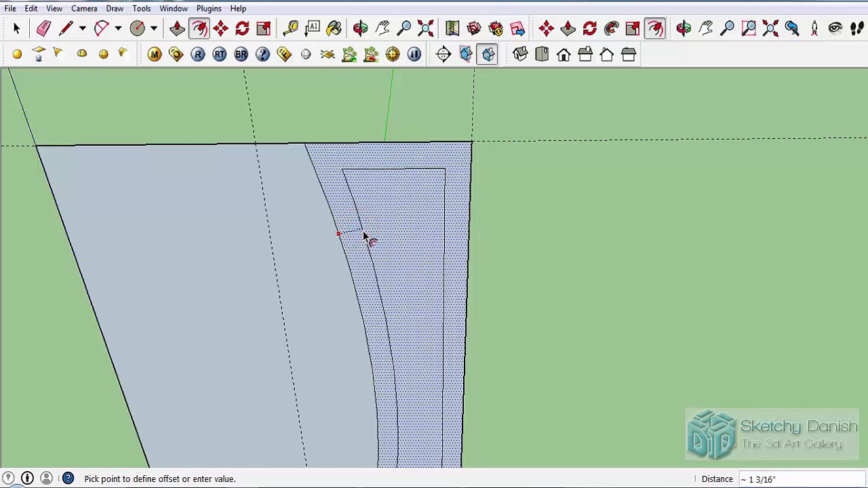Go to Previous view
Image resolution: width=868 pixels, height=488 pixels.
(x=792, y=28)
